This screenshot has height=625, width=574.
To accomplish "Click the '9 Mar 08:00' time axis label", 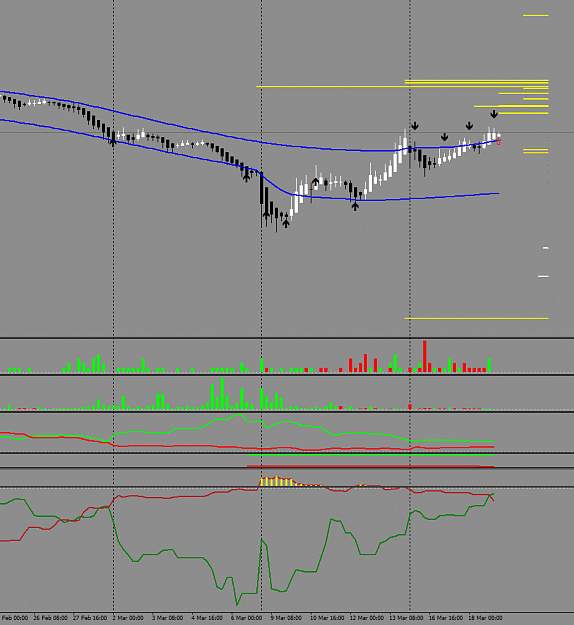I will point(286,618).
